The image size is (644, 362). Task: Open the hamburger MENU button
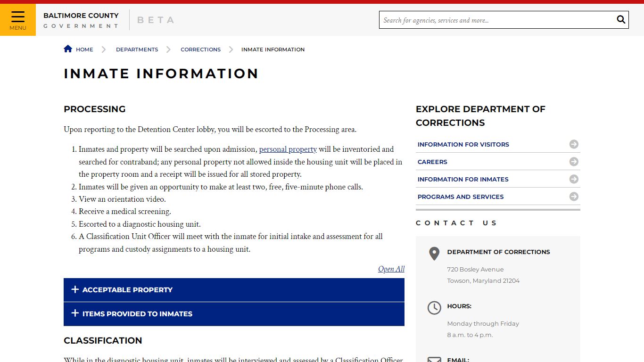click(18, 20)
